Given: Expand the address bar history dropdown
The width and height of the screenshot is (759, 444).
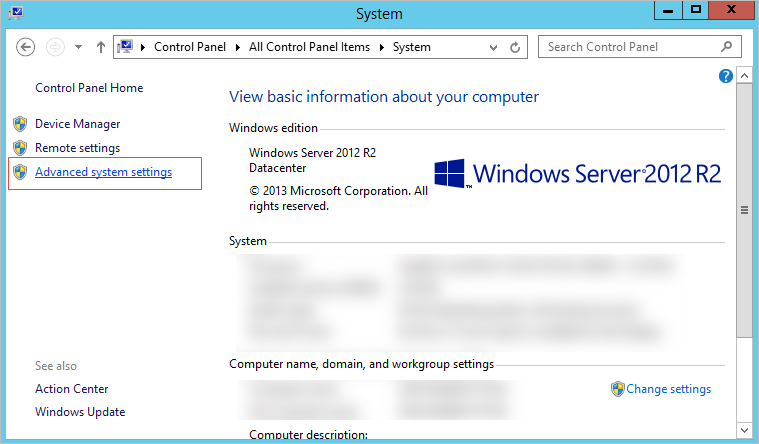Looking at the screenshot, I should point(493,47).
